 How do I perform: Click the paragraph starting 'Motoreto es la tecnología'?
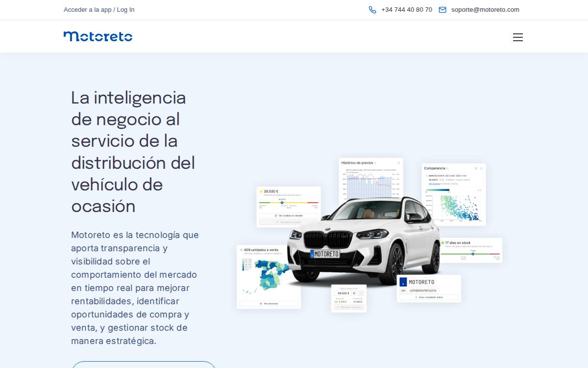(x=135, y=288)
